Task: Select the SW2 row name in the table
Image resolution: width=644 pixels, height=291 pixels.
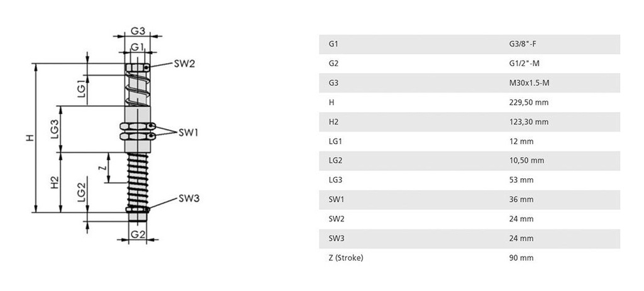Action: click(336, 219)
